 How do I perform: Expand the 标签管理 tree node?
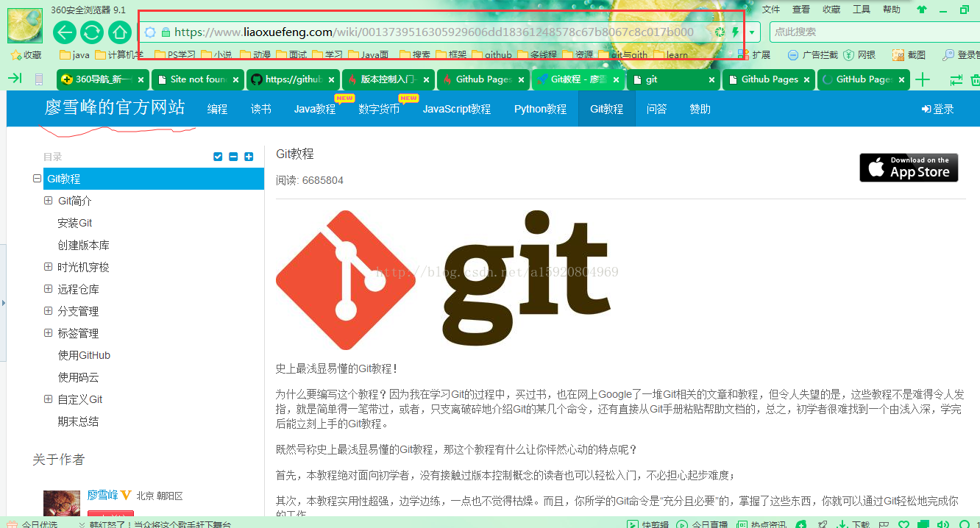tap(49, 333)
